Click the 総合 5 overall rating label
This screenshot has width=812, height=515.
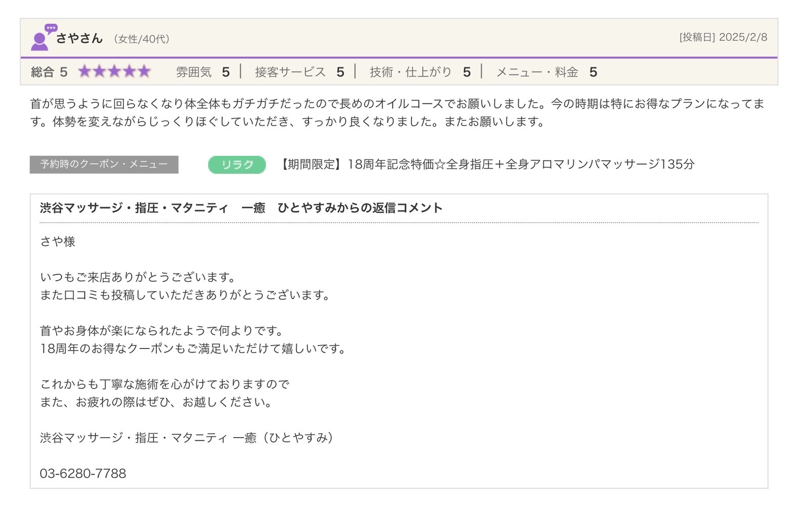(49, 72)
